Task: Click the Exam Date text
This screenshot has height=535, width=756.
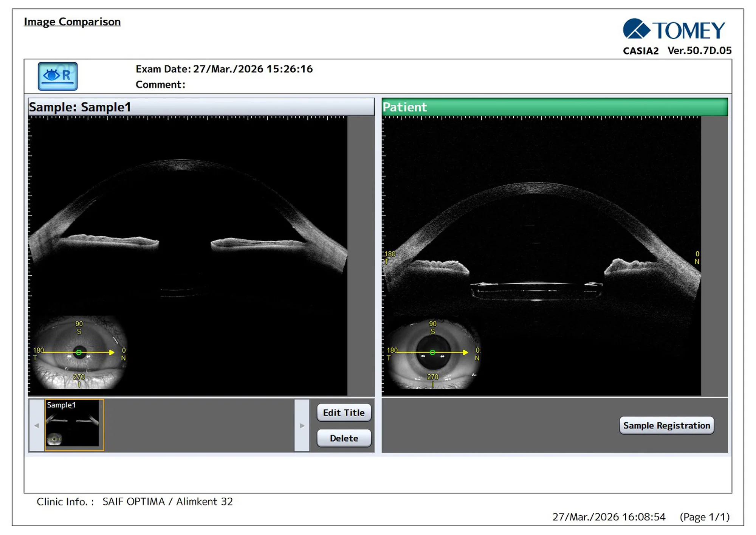Action: coord(224,69)
